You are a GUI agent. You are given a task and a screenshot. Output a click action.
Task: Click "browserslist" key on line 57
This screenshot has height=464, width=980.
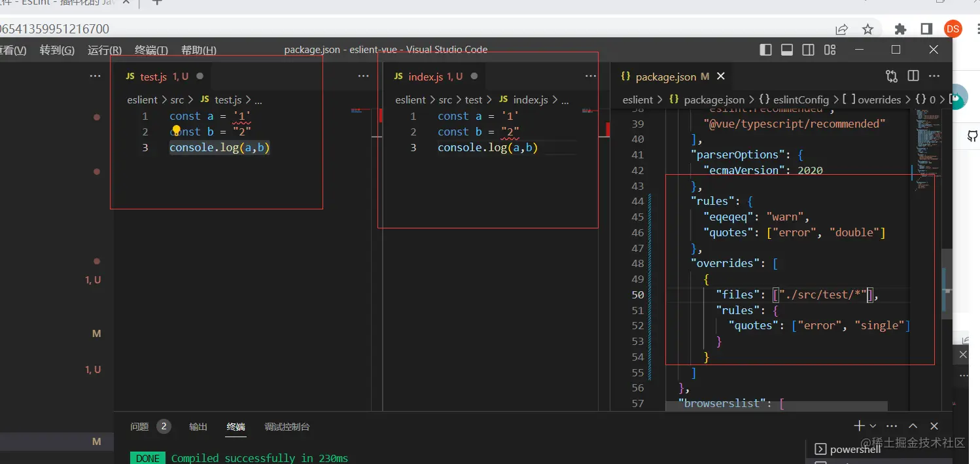722,403
